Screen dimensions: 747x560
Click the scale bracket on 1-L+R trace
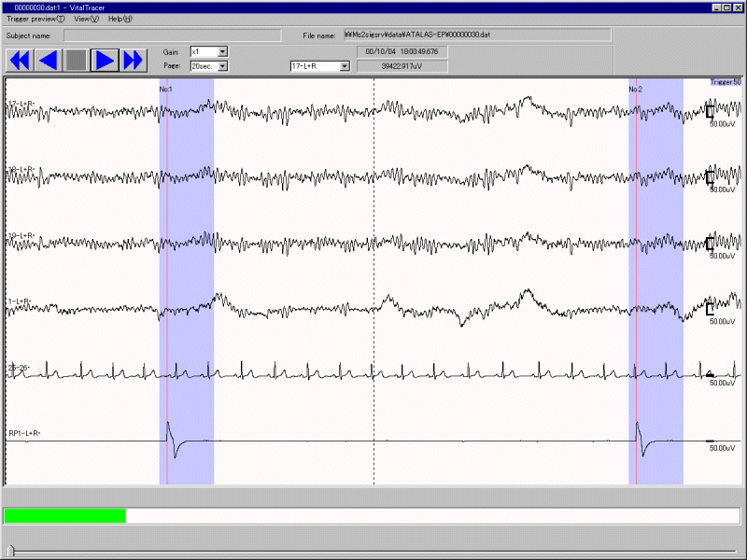pos(710,309)
